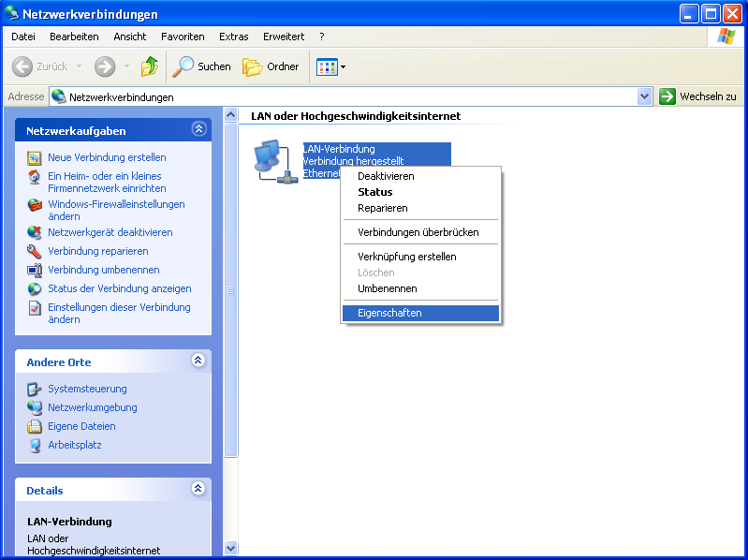Go up one folder level icon
Screen dimensions: 748x560
point(149,66)
